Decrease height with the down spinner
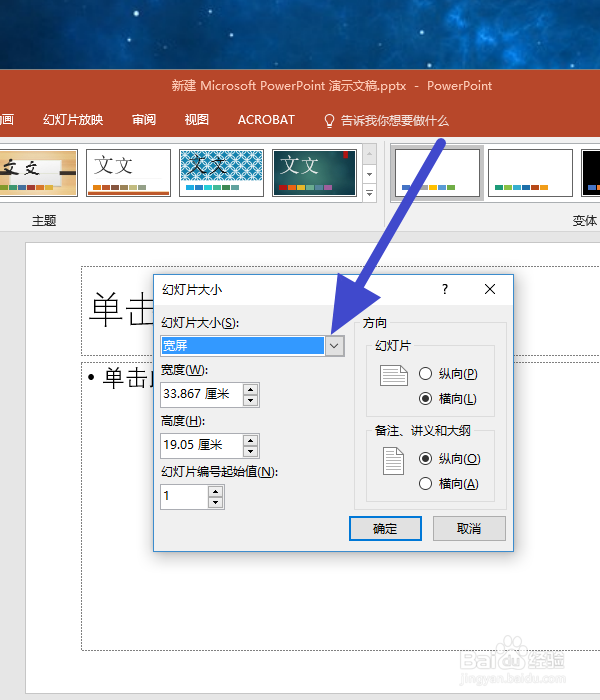Screen dimensions: 600x700 pyautogui.click(x=250, y=451)
